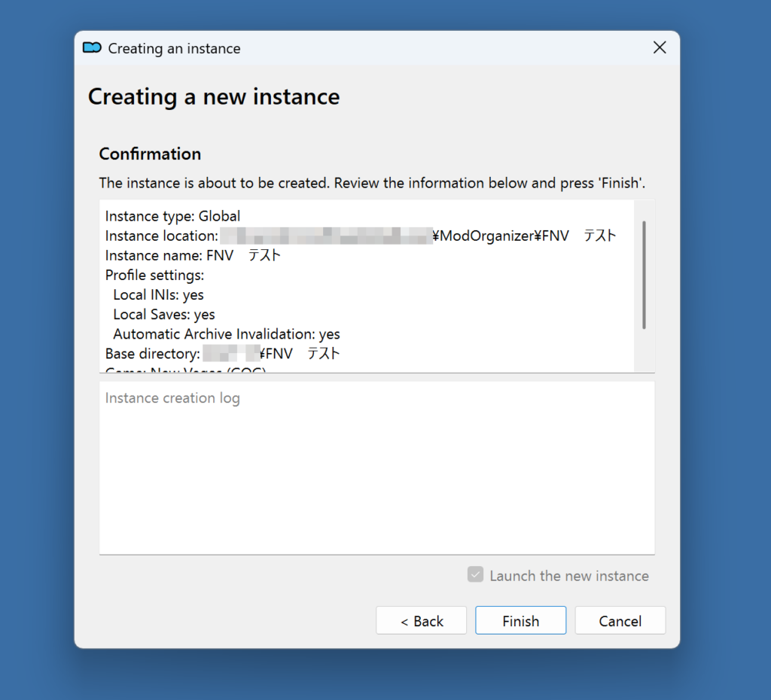Click the Profile settings line
The width and height of the screenshot is (771, 700).
(154, 275)
